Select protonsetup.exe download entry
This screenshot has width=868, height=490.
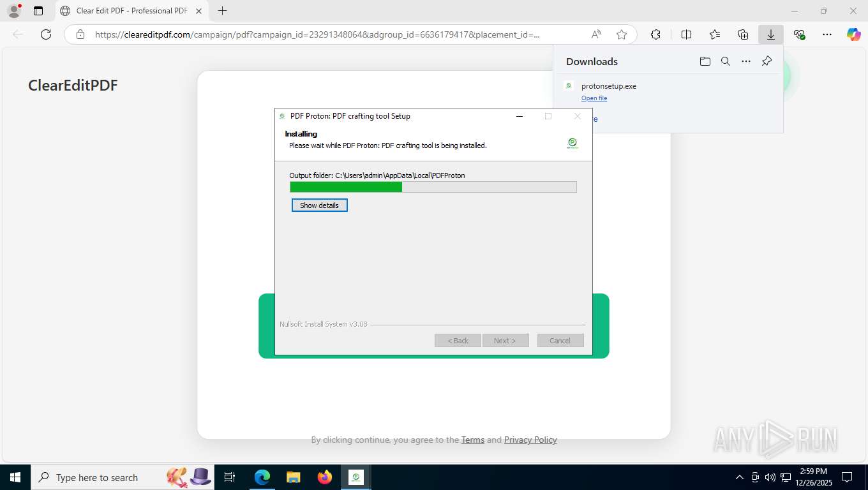pos(668,91)
